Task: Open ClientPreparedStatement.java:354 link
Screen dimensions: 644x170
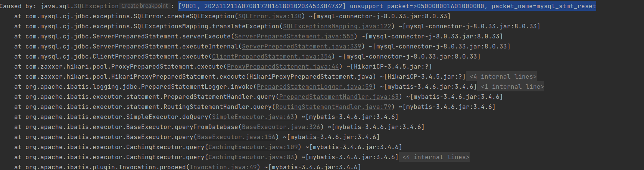Action: tap(272, 57)
